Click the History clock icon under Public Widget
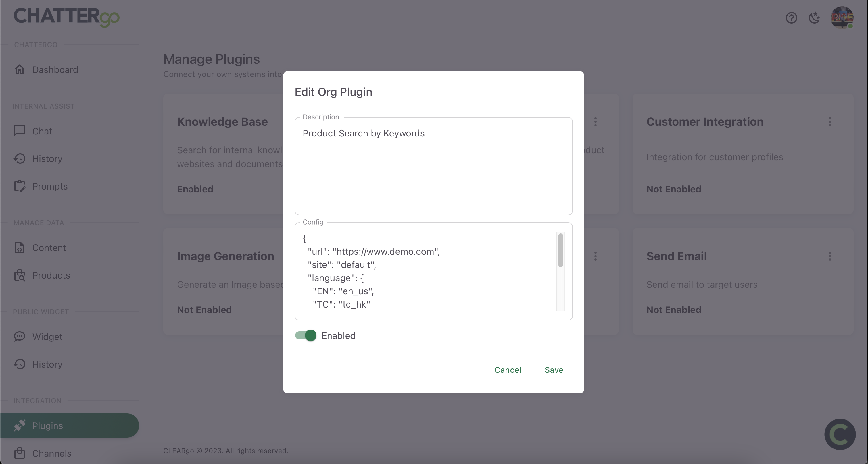The width and height of the screenshot is (868, 464). click(20, 364)
